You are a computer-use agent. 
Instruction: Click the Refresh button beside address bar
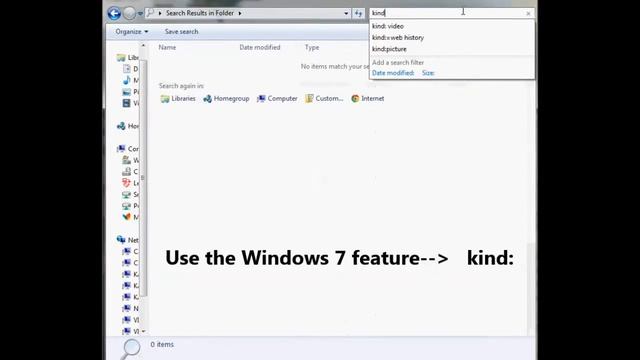pyautogui.click(x=358, y=13)
